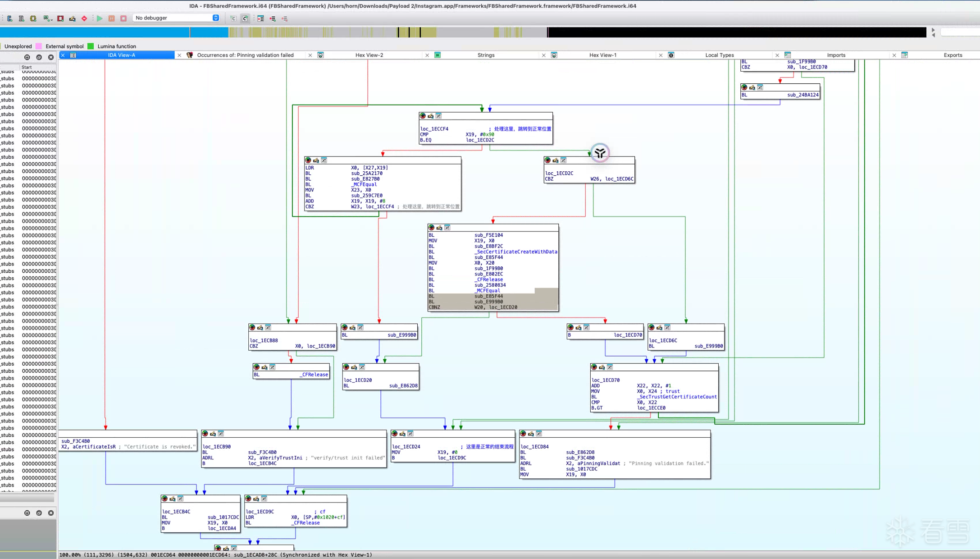This screenshot has width=980, height=559.
Task: Toggle breakpoint dot in loc_1ECCF4 block header
Action: tap(423, 116)
